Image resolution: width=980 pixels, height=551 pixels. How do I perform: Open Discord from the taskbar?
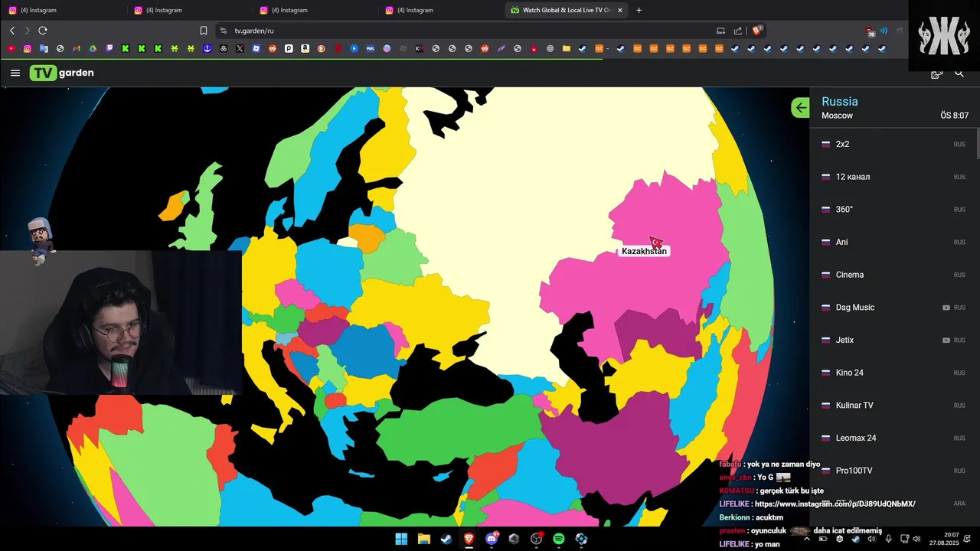[492, 539]
